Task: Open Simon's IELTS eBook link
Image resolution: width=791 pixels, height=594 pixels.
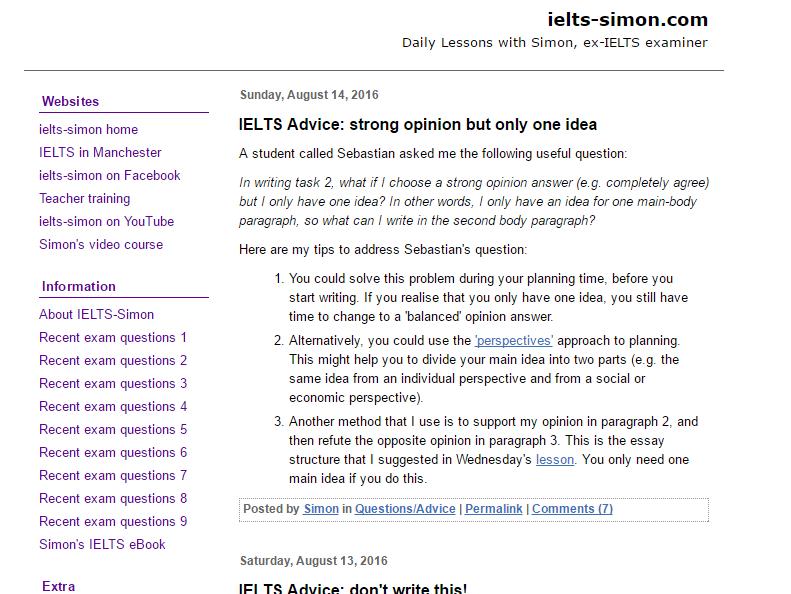Action: click(102, 544)
